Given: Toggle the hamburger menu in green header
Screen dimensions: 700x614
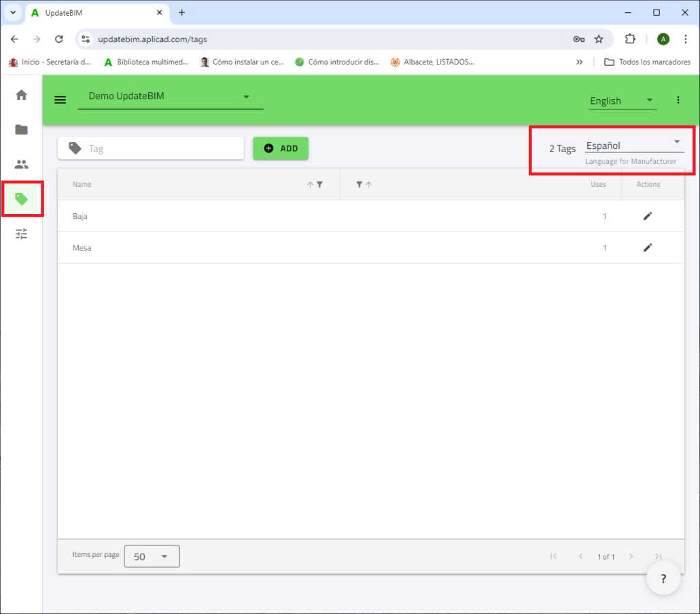Looking at the screenshot, I should point(60,100).
